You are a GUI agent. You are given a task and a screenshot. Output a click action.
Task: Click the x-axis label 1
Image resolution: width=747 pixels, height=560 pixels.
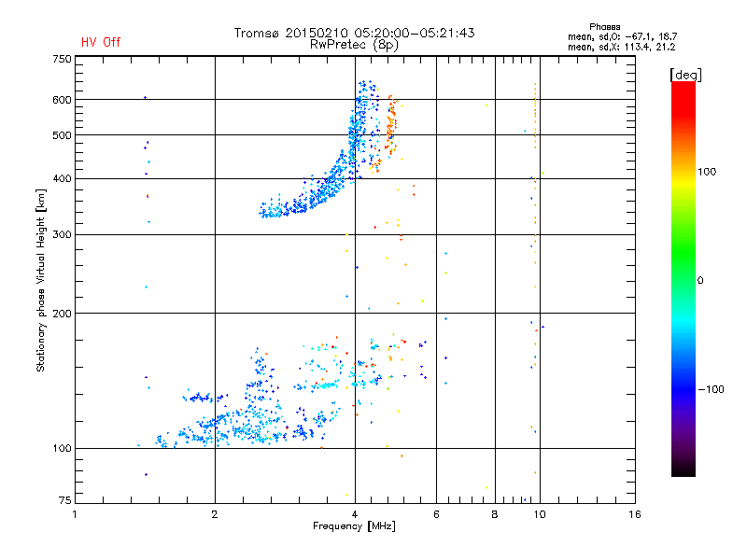(x=75, y=514)
